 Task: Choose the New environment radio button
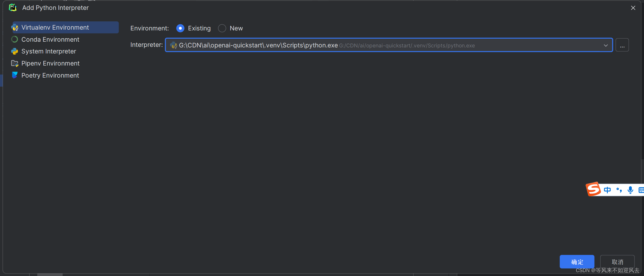pos(222,28)
